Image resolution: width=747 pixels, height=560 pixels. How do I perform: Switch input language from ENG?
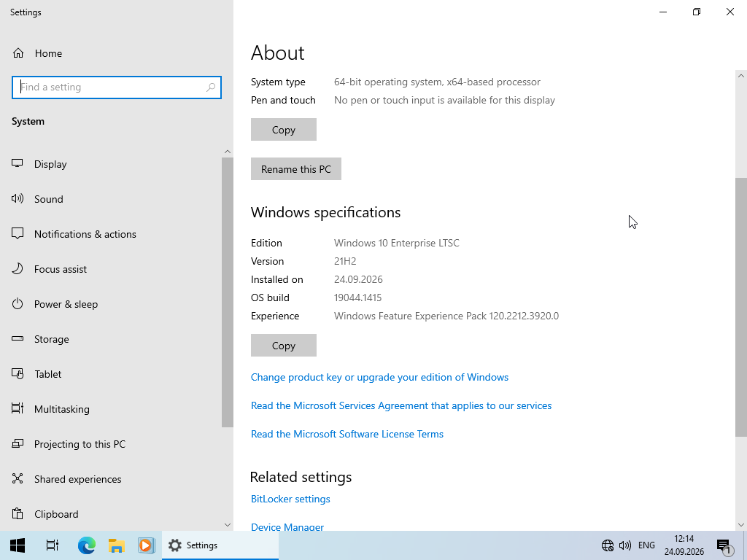click(646, 545)
